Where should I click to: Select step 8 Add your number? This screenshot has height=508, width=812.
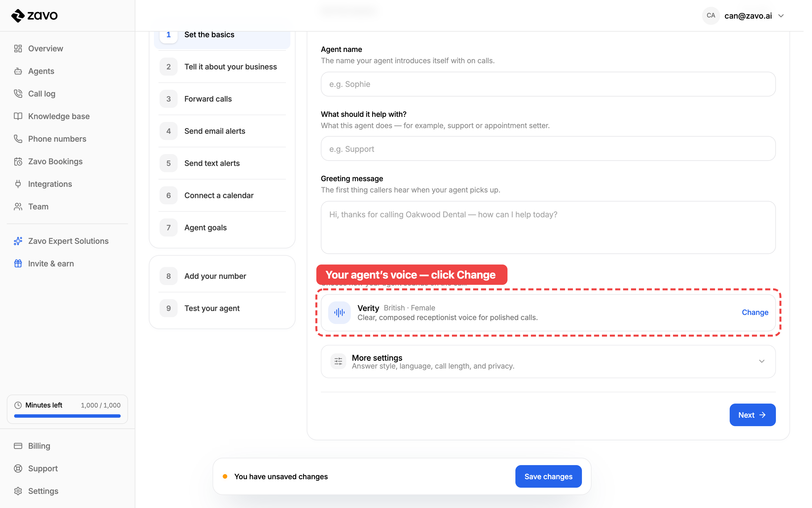click(x=222, y=276)
